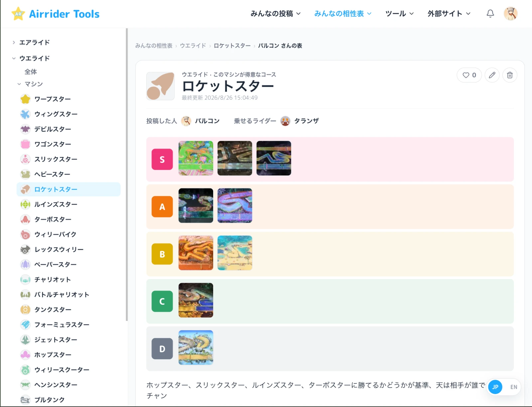Screen dimensions: 532x407
Task: Select the ウィリースクーター machine icon
Action: [25, 370]
